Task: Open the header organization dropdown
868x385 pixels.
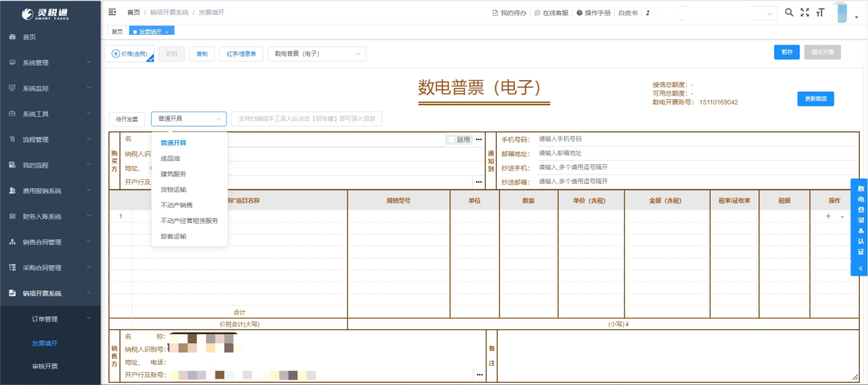Action: [x=728, y=13]
